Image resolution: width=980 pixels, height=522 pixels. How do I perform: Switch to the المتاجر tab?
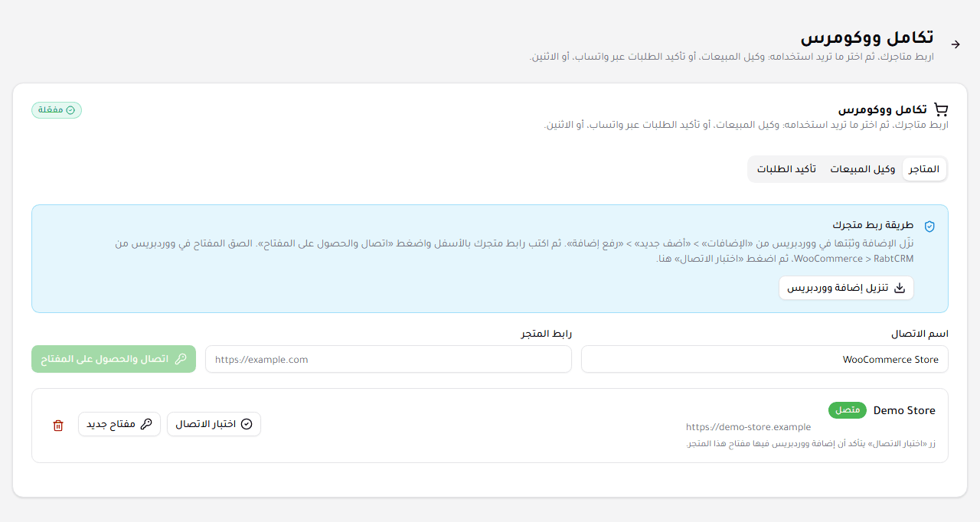[x=924, y=169]
